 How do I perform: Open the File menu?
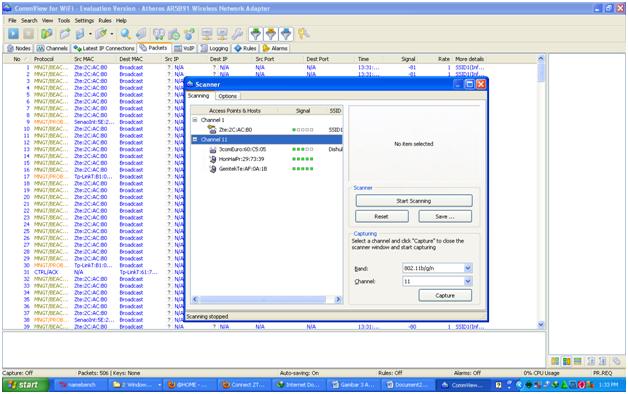(x=12, y=20)
